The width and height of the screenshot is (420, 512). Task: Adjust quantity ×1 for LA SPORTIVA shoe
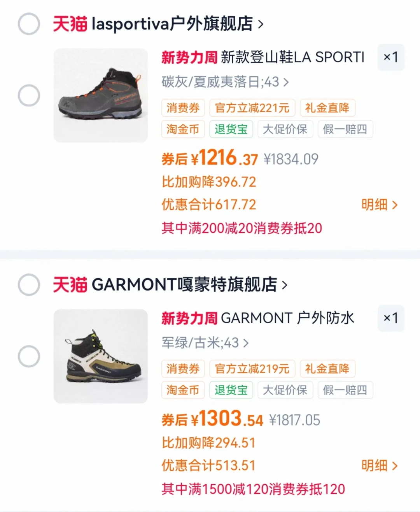(391, 58)
